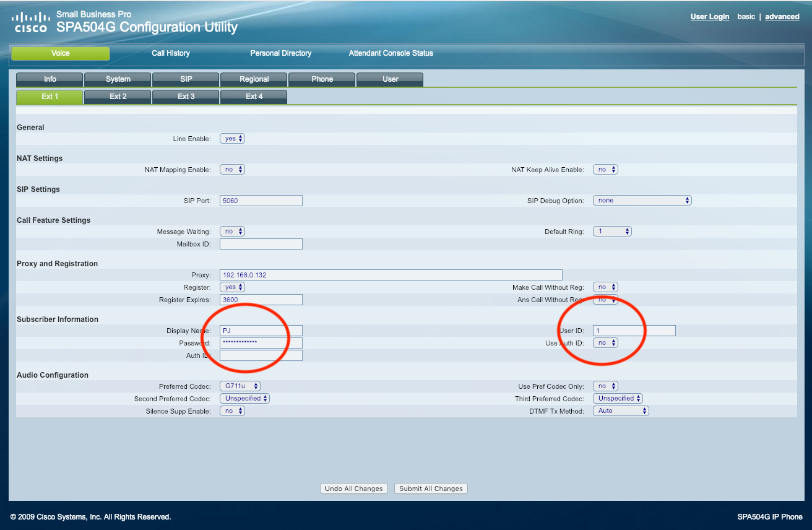Open NAT Mapping Enable dropdown
Image resolution: width=812 pixels, height=530 pixels.
point(233,170)
